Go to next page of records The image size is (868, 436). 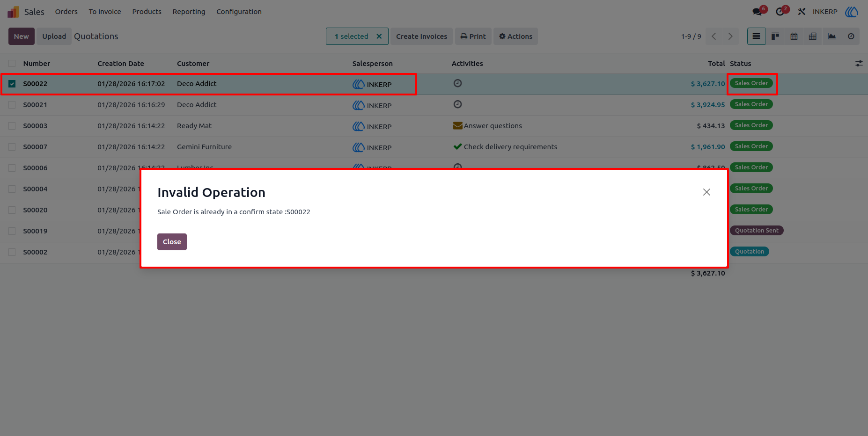click(730, 36)
